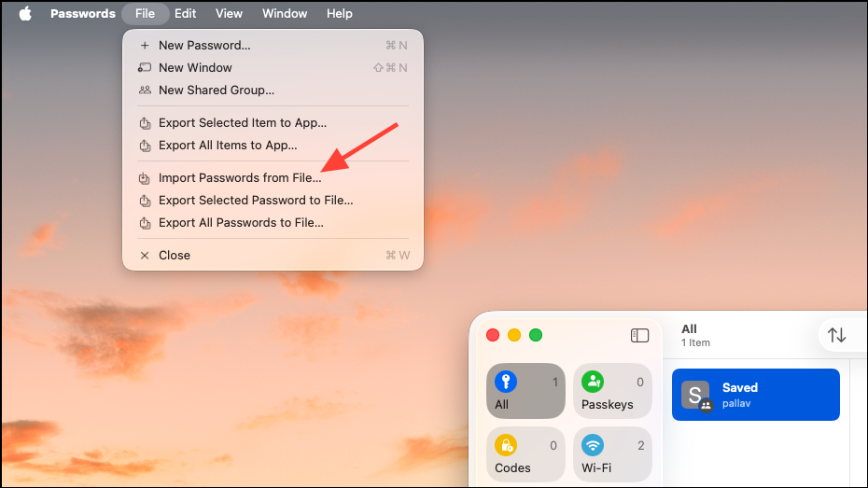868x488 pixels.
Task: Click the yellow minimize window button
Action: point(514,335)
